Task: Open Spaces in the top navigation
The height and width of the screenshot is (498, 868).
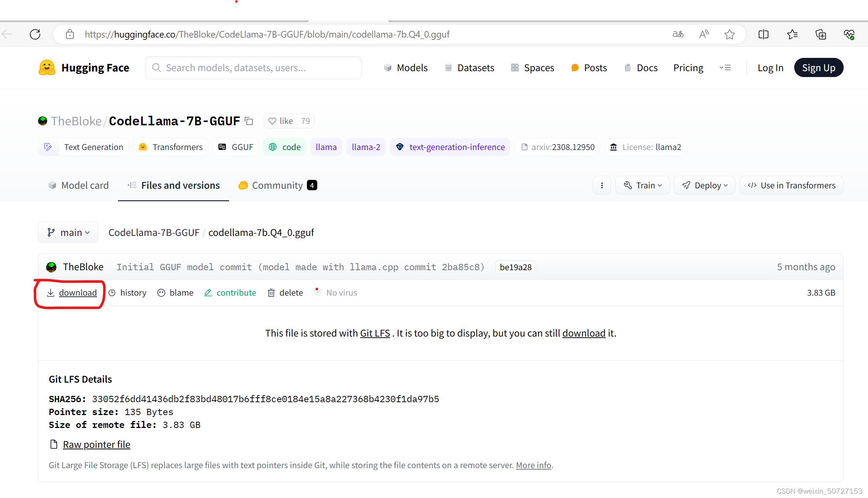Action: (x=532, y=67)
